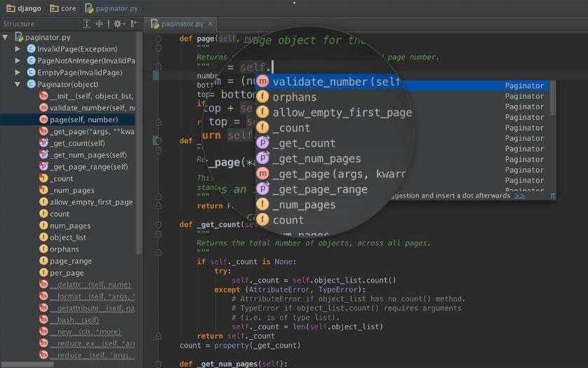
Task: Expand the PageNotAnInteger class node
Action: pyautogui.click(x=18, y=61)
